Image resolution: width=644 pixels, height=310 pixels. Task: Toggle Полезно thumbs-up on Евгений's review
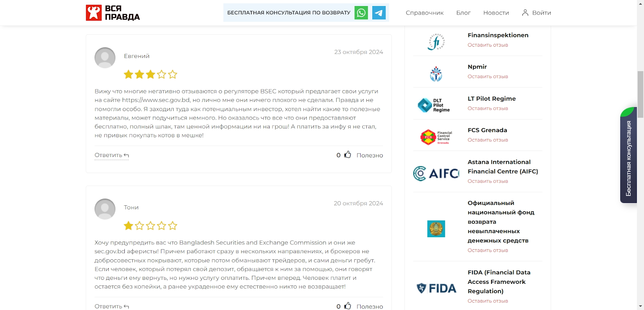point(348,155)
